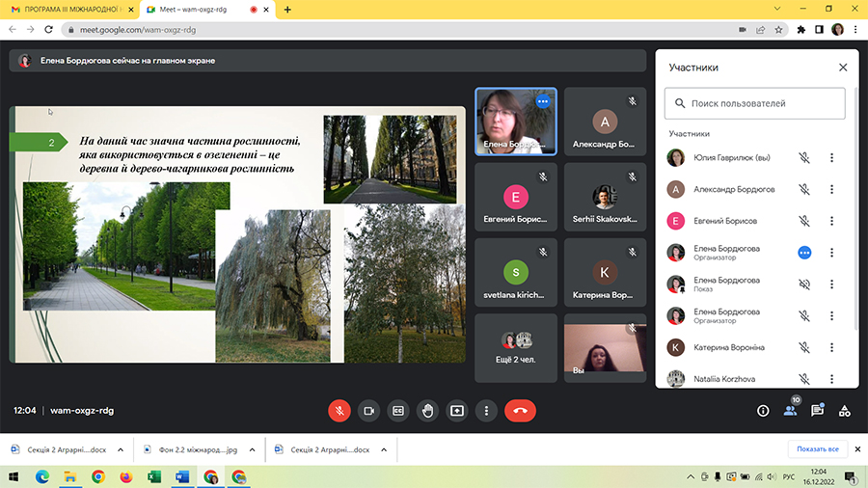This screenshot has height=488, width=868.
Task: Select your own video tile labeled Вы
Action: click(605, 348)
